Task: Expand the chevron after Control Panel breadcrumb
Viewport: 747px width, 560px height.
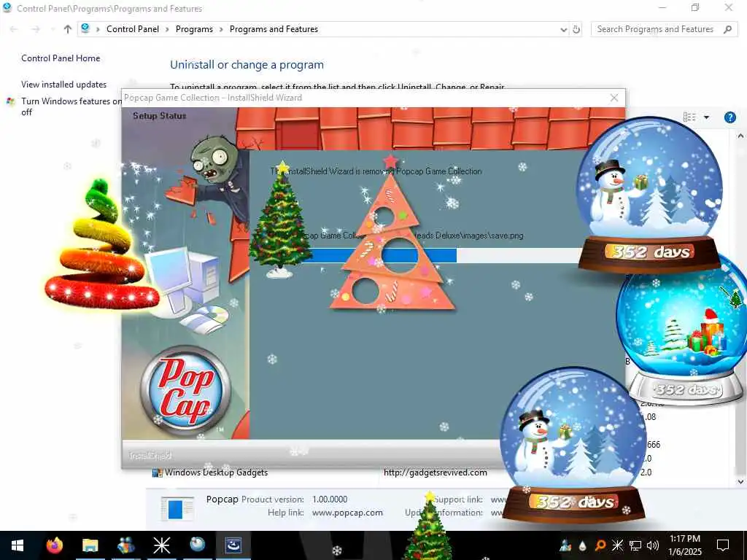Action: 167,29
